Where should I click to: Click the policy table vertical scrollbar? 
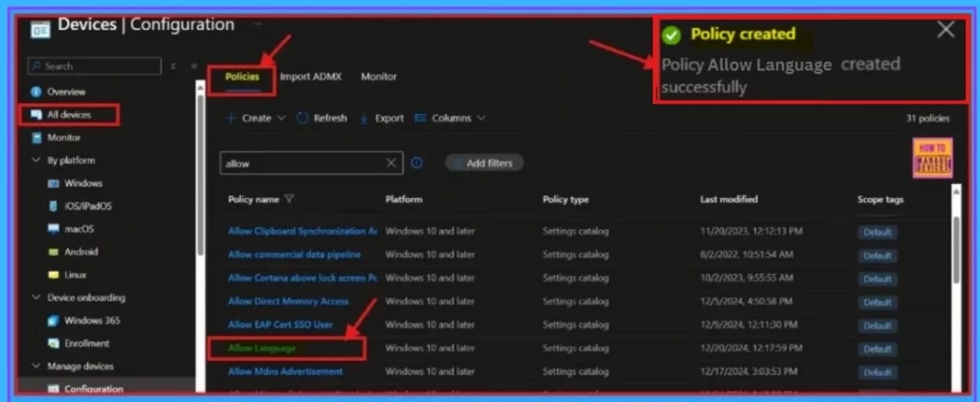(x=956, y=250)
